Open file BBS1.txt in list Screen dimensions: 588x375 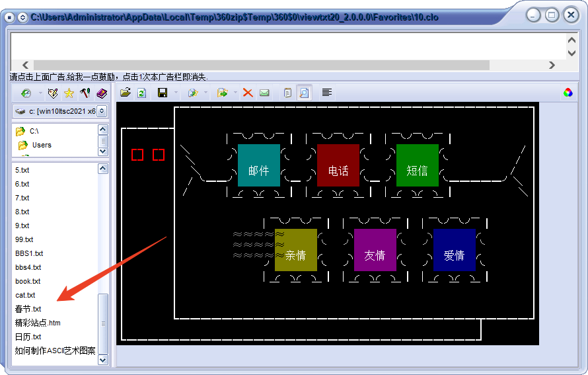click(x=29, y=253)
